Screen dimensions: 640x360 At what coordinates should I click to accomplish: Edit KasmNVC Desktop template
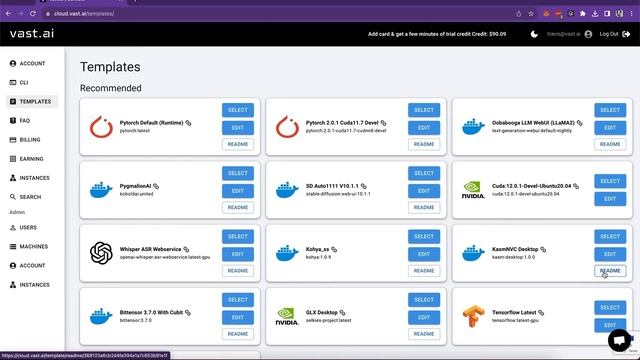[610, 254]
